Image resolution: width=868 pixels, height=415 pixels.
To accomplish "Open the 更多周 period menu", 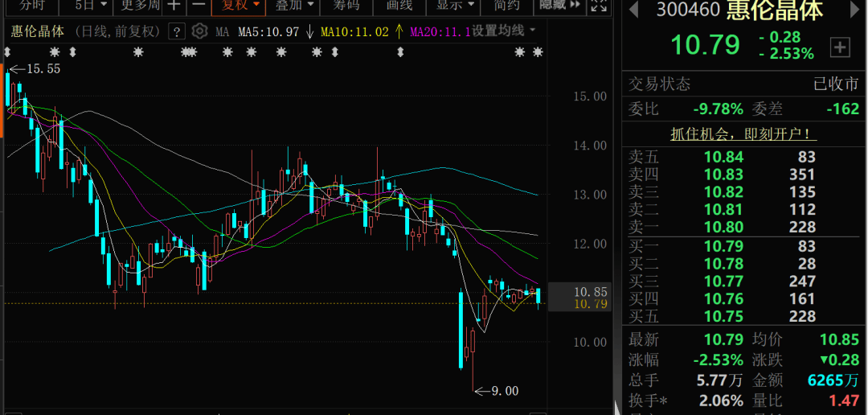I will pos(140,6).
